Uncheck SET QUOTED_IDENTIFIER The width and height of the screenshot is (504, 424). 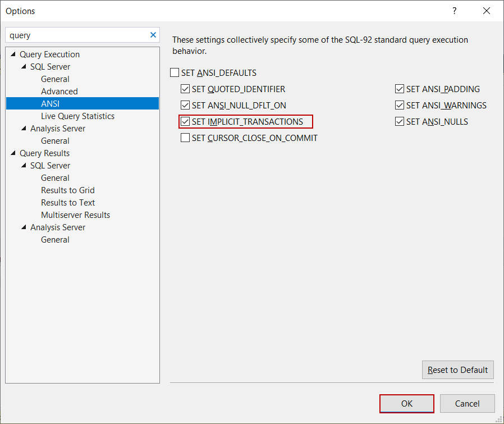185,89
